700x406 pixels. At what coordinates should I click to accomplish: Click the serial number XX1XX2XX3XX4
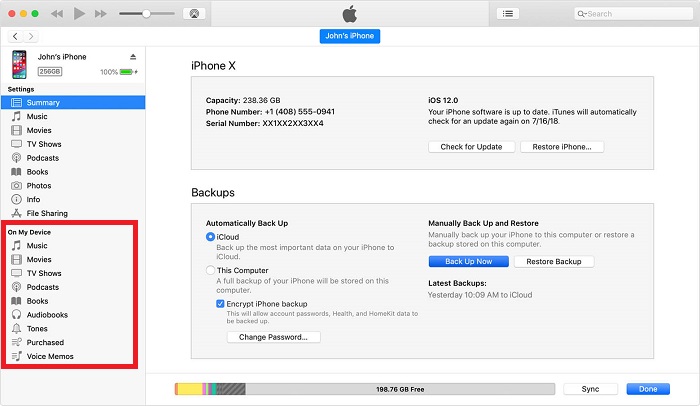(293, 123)
